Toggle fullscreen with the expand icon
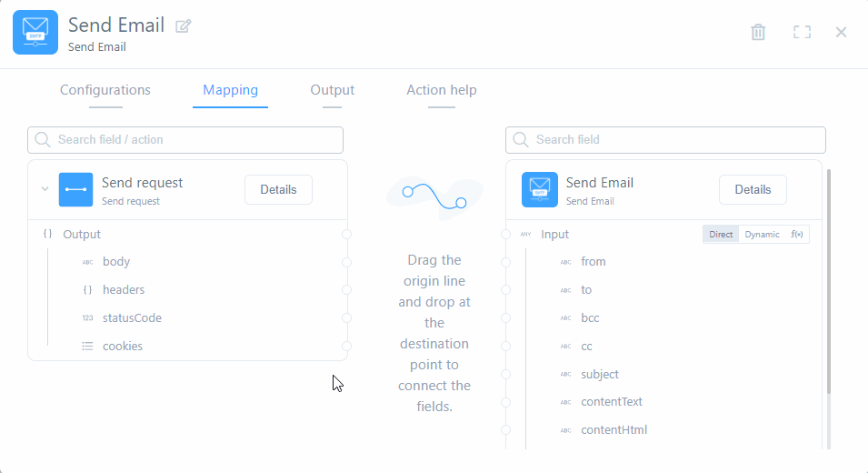The image size is (868, 473). (801, 32)
